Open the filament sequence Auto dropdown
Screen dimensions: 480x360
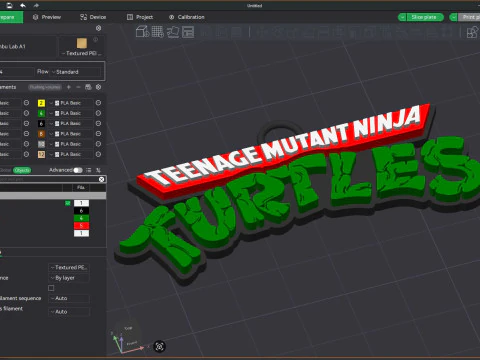point(69,298)
